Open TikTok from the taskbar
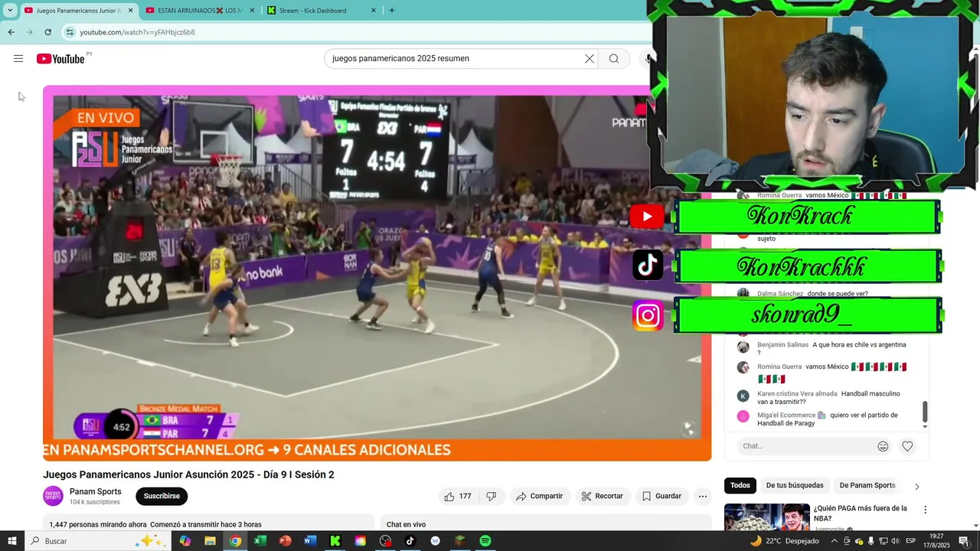The image size is (980, 551). [x=410, y=541]
